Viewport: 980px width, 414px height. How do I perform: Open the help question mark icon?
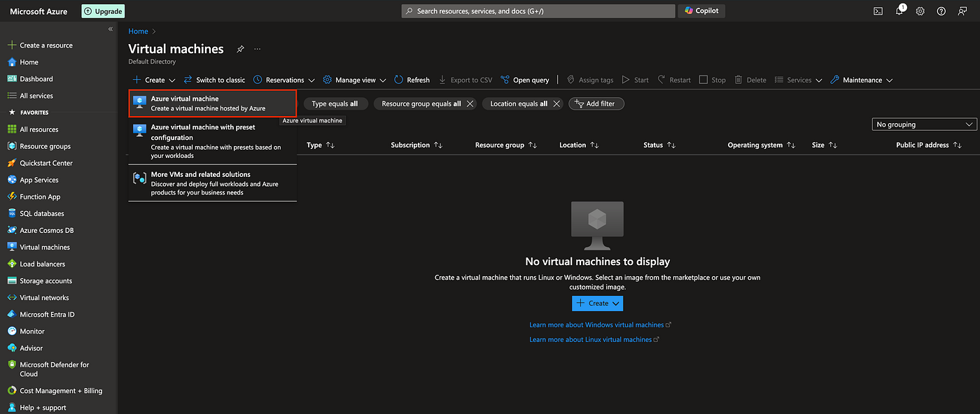click(x=941, y=11)
